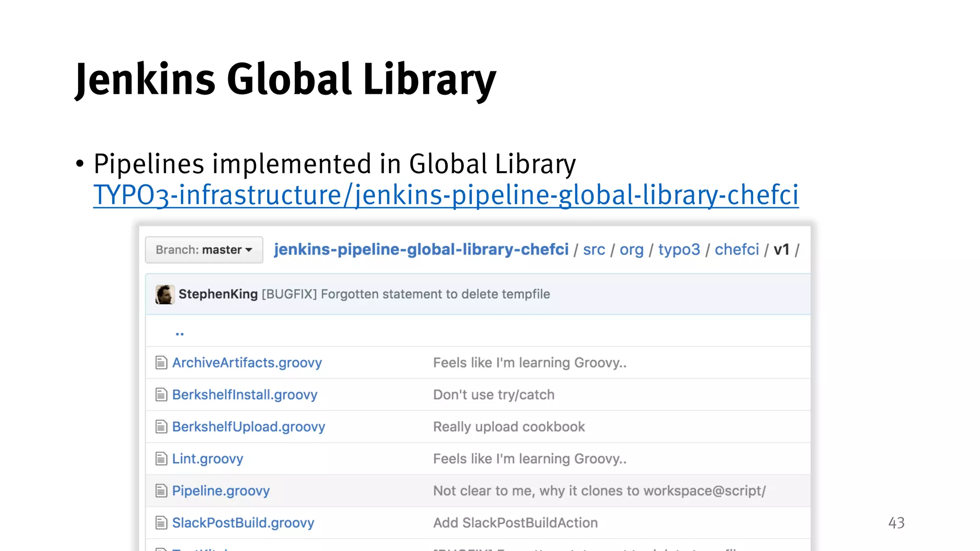Open Pipeline.groovy file
The image size is (980, 551).
[x=221, y=491]
